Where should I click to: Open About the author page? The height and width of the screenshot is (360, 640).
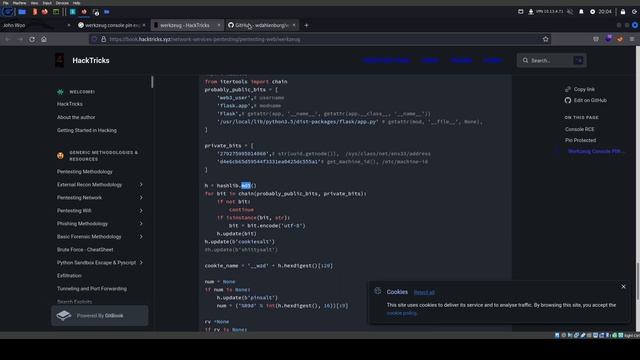pyautogui.click(x=76, y=117)
